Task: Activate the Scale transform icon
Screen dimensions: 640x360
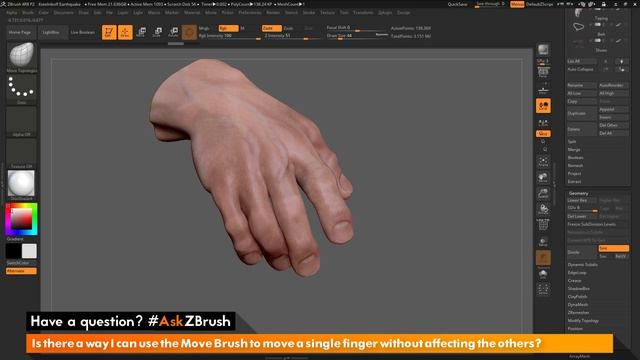Action: (157, 32)
